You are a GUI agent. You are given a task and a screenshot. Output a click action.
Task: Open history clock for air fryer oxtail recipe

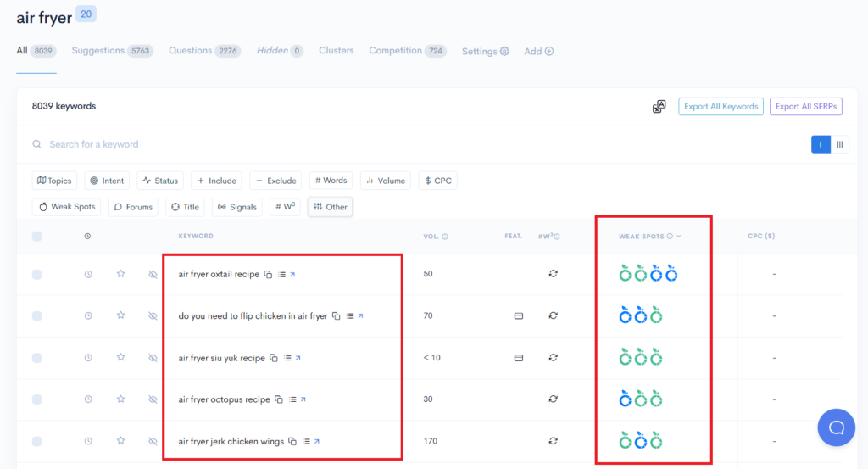pos(88,275)
